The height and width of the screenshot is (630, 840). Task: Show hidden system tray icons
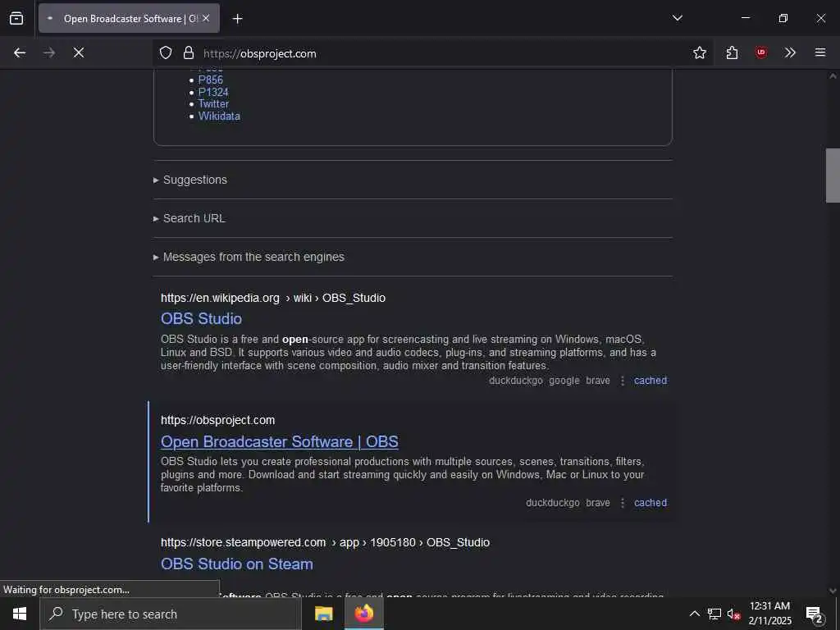point(694,614)
